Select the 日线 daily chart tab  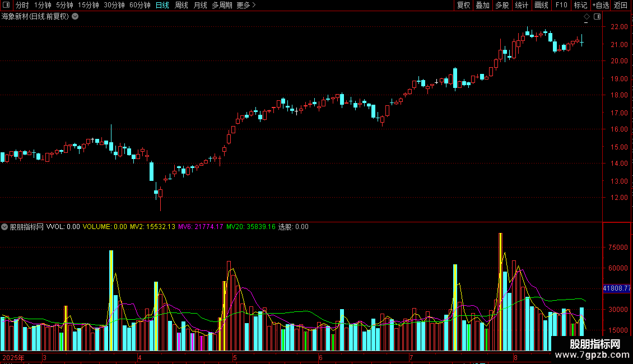[x=162, y=5]
